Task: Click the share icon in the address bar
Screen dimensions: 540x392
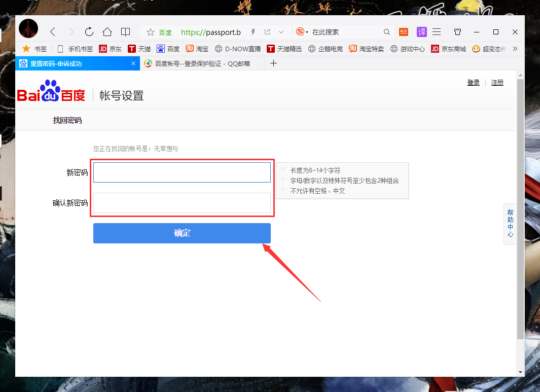Action: click(x=268, y=31)
